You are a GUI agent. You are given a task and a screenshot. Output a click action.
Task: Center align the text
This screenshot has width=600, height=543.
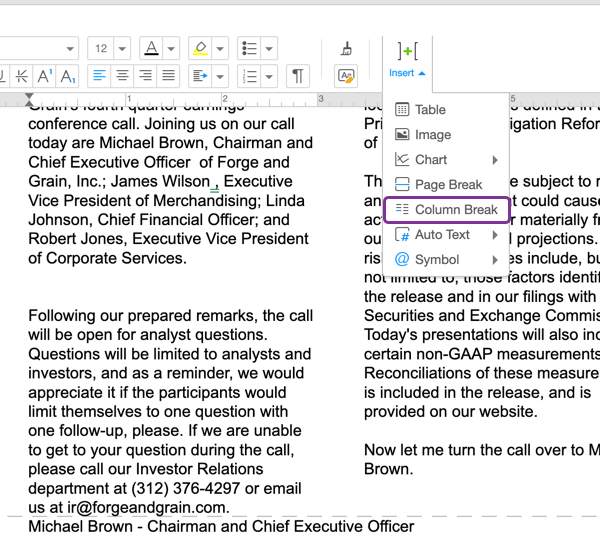123,76
